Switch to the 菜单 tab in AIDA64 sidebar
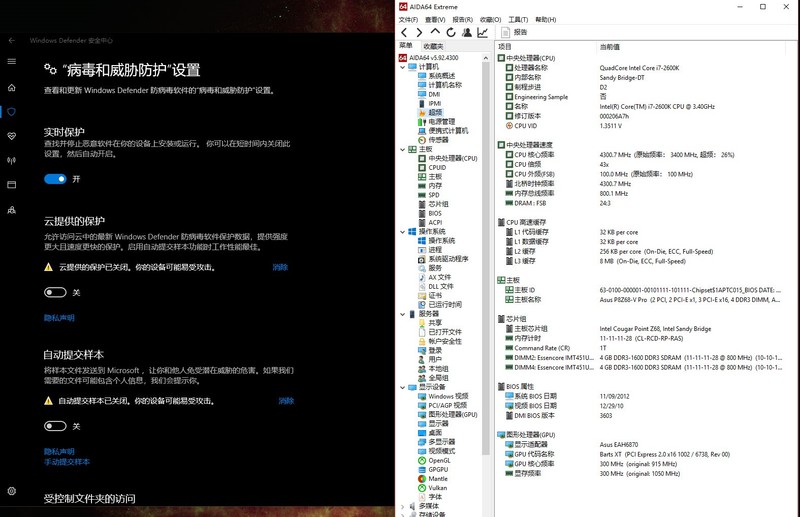The height and width of the screenshot is (517, 800). (406, 45)
